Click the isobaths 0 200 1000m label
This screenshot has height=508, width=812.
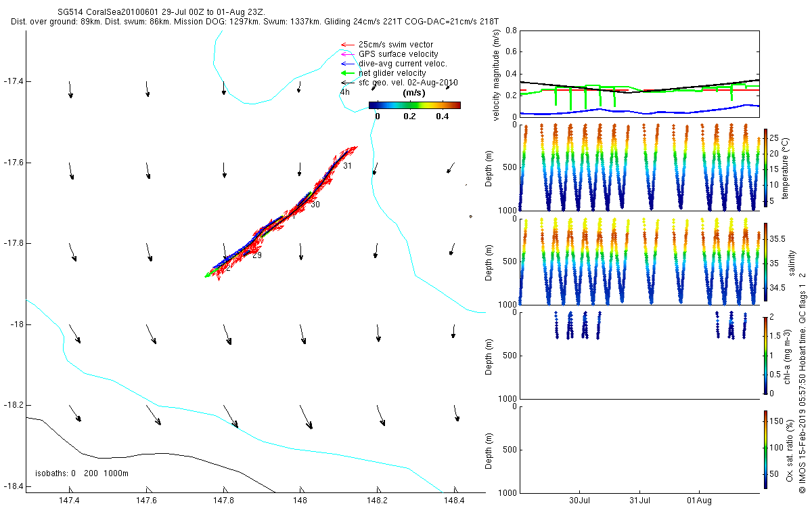coord(82,473)
